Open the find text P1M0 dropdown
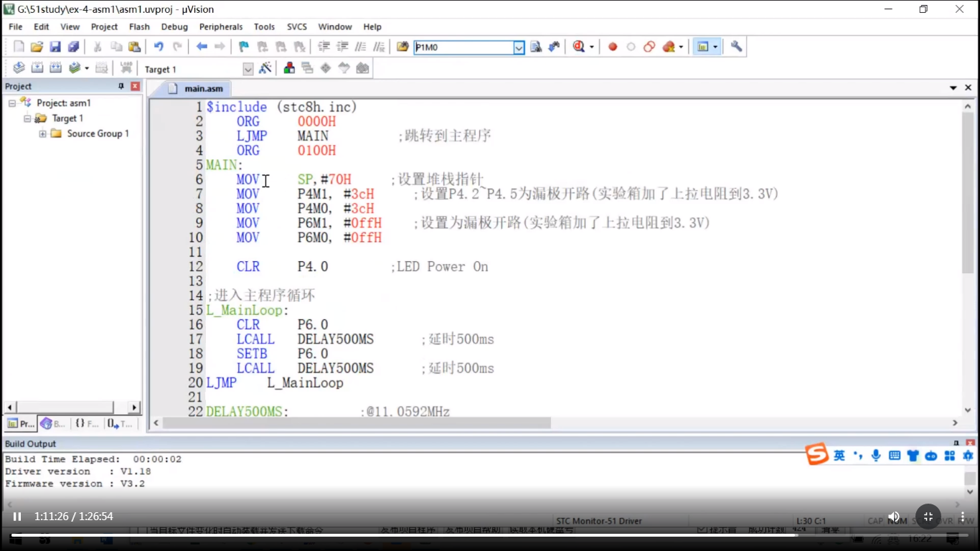 (x=519, y=47)
